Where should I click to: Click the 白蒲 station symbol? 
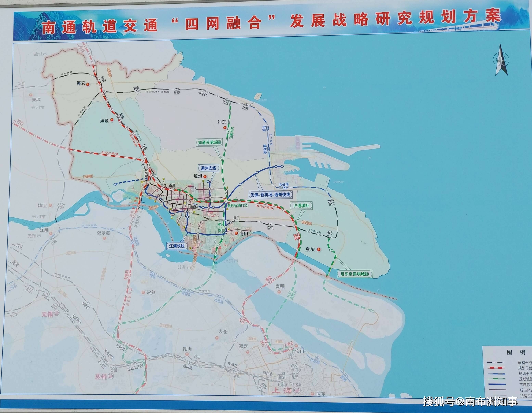pos(142,148)
